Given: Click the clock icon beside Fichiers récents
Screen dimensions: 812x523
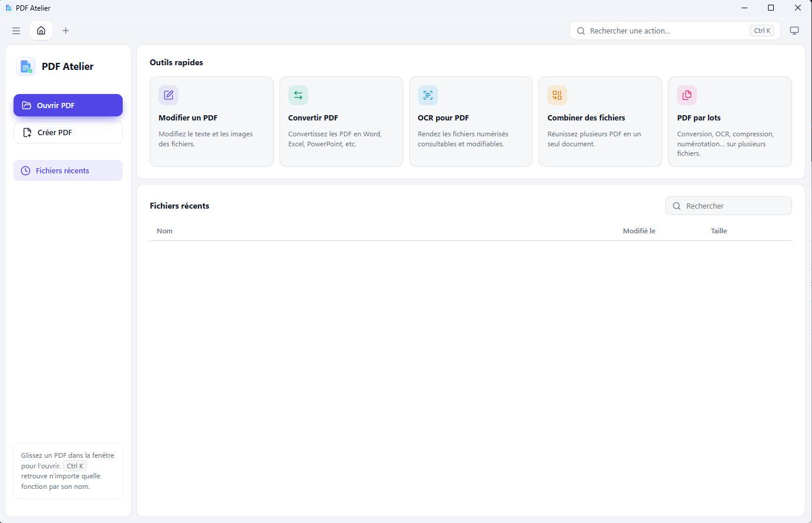Looking at the screenshot, I should [x=25, y=170].
